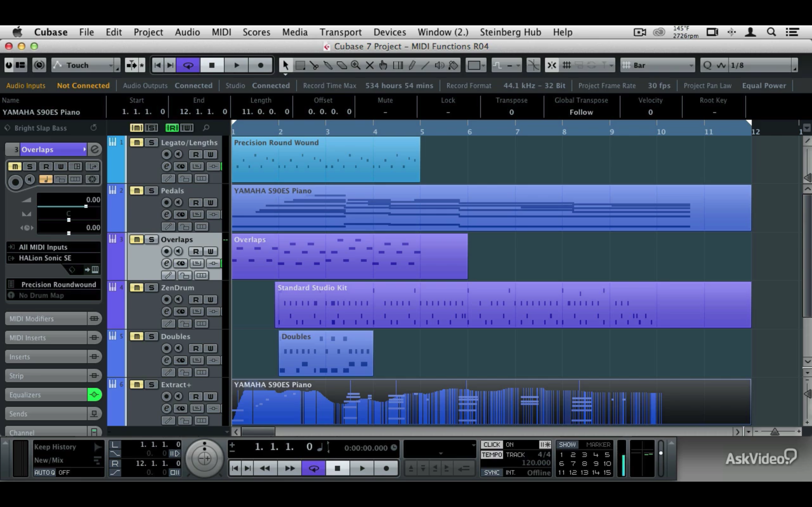The image size is (812, 507).
Task: Open the Transport menu
Action: point(341,32)
